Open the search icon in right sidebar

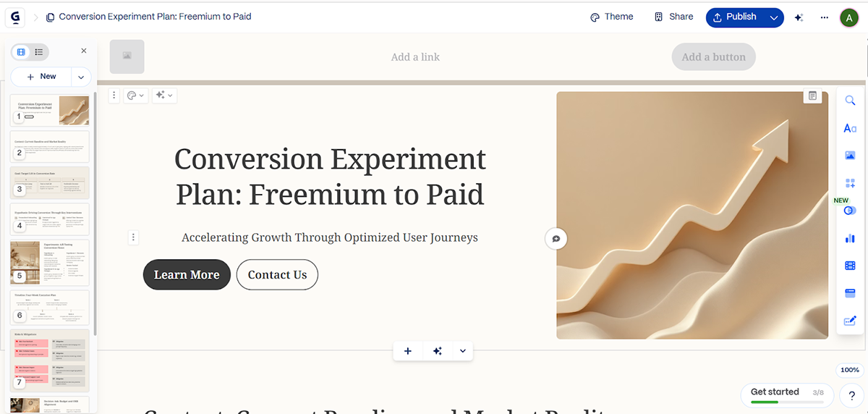pos(850,101)
